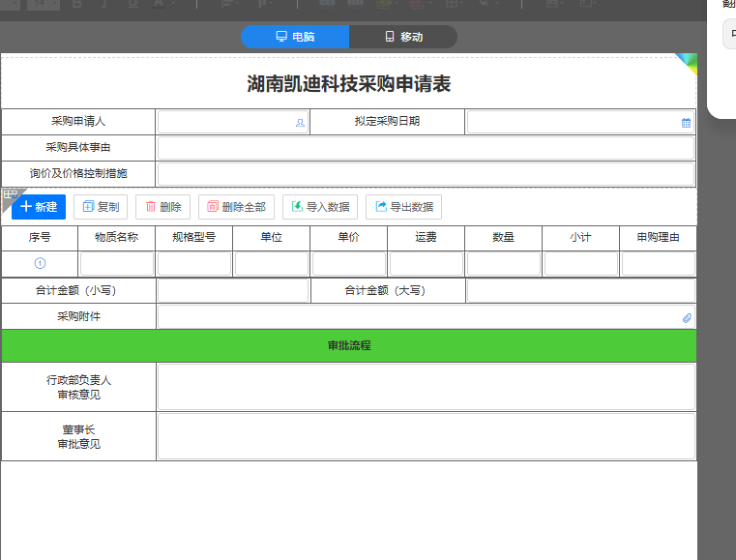Viewport: 736px width, 560px height.
Task: Click the colorful corner marker at top-right of form
Action: click(x=687, y=64)
